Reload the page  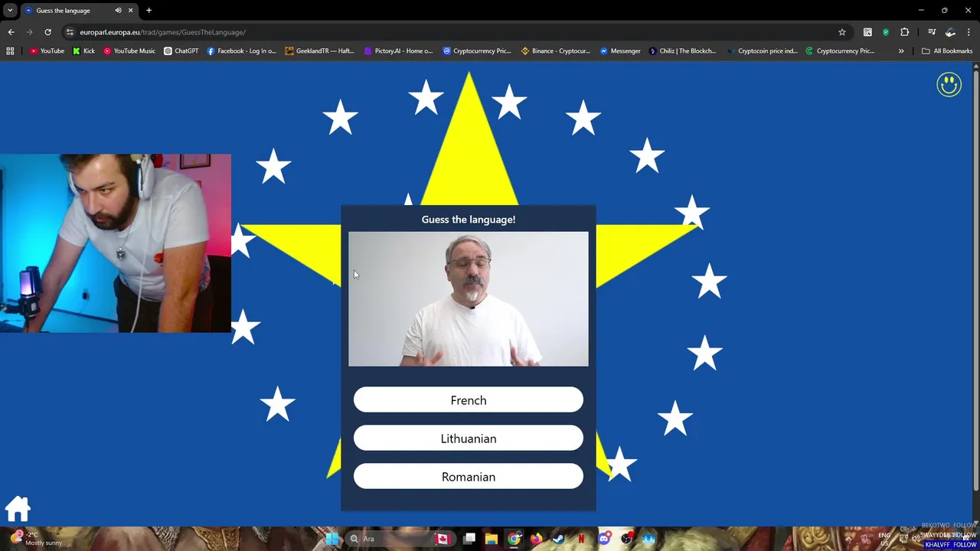[47, 32]
